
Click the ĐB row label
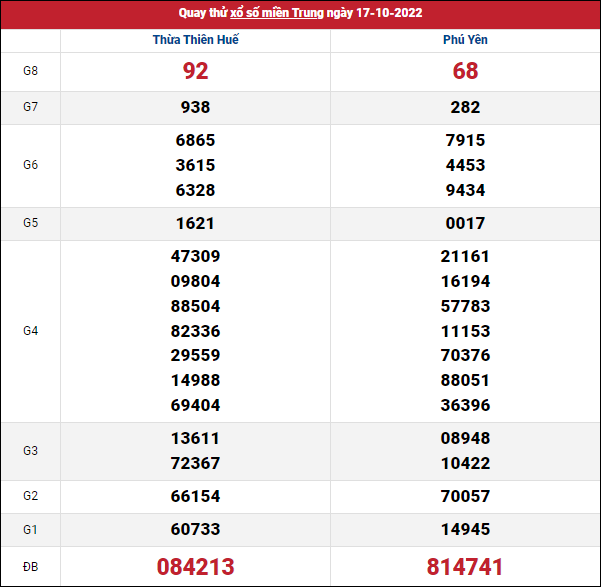30,567
